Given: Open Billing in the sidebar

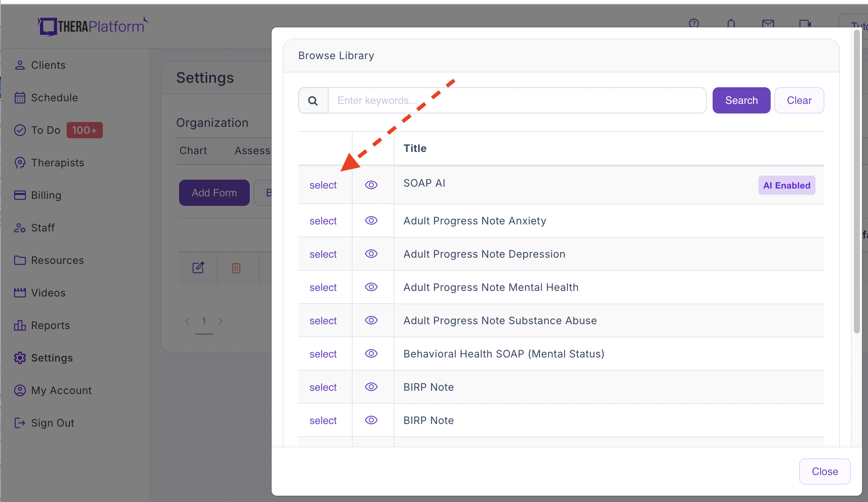Looking at the screenshot, I should 37,195.
